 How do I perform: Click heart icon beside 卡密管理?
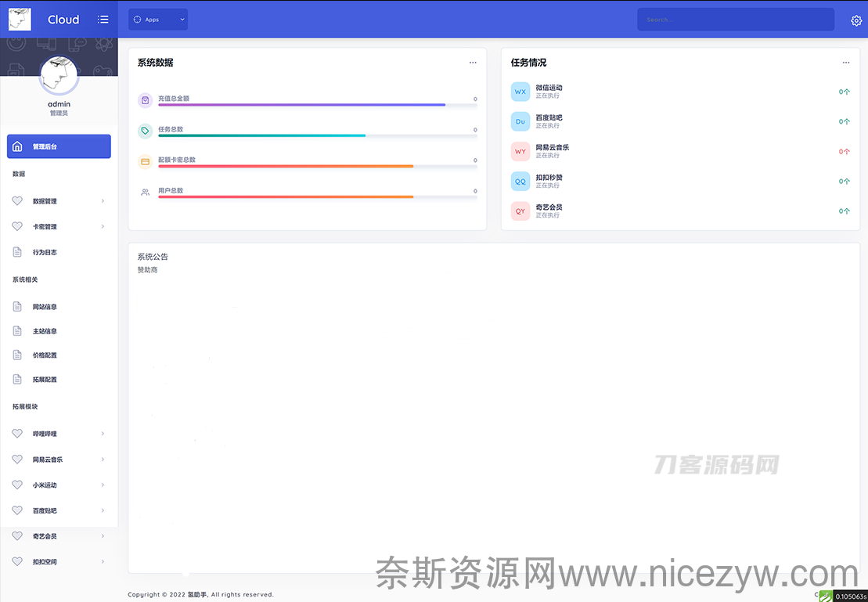click(17, 226)
